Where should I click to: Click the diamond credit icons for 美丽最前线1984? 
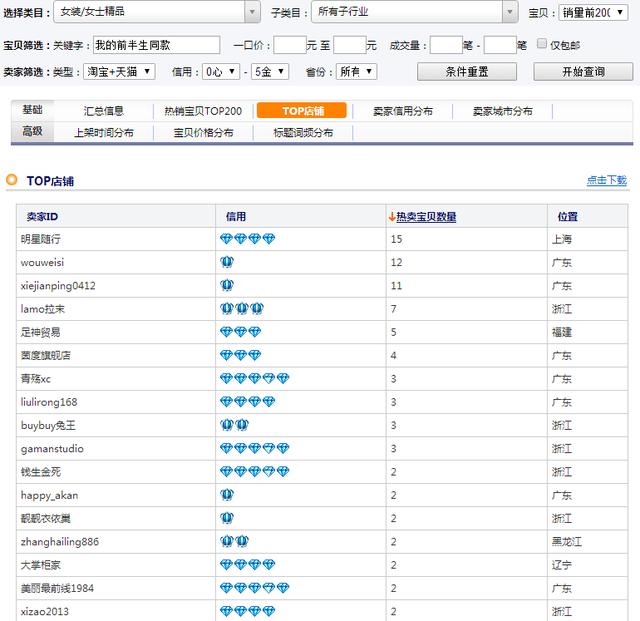(x=254, y=588)
